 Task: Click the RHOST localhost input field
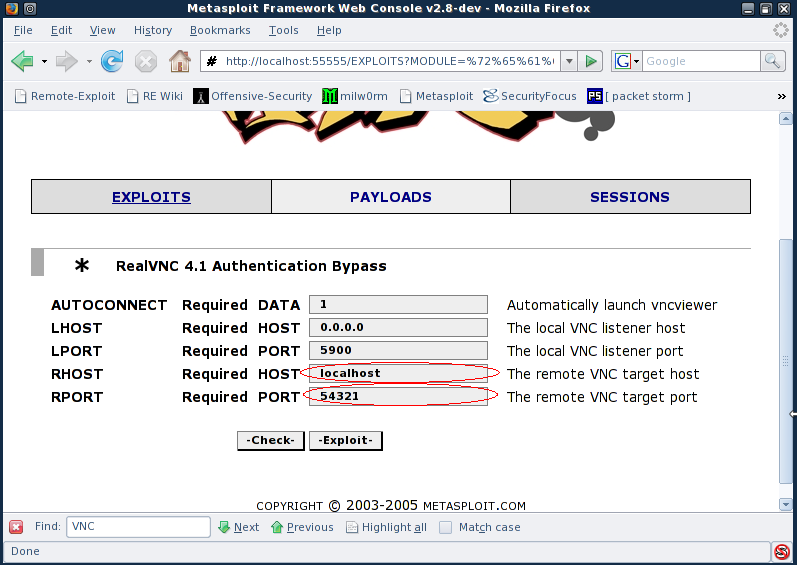coord(398,374)
